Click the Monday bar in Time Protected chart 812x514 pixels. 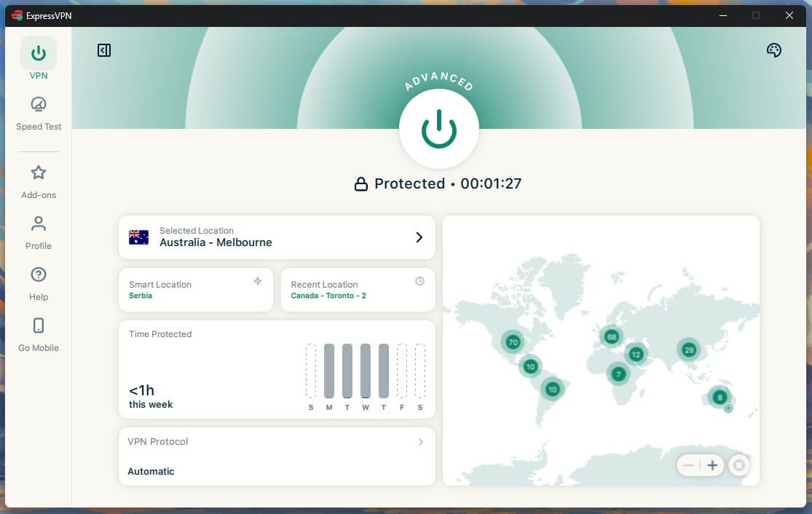[329, 371]
